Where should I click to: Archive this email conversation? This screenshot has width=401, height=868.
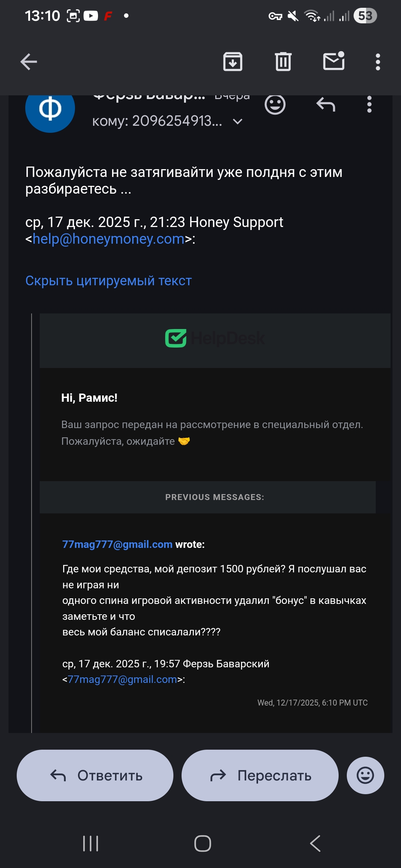[x=233, y=62]
